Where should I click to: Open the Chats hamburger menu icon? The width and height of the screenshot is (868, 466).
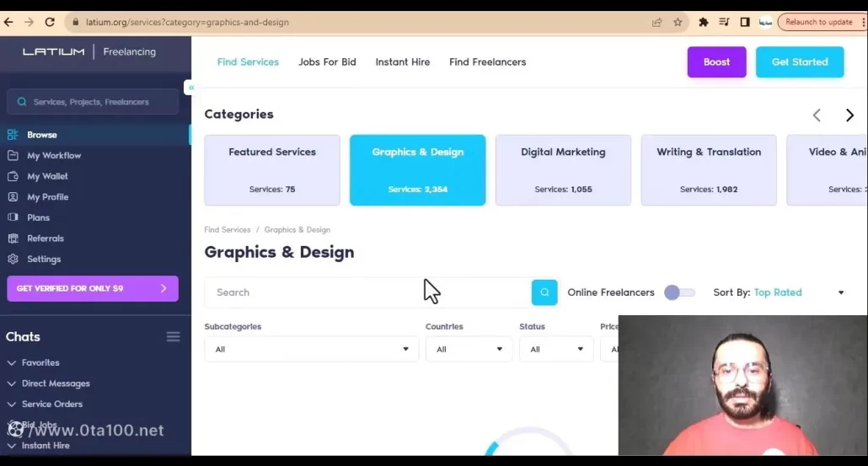(174, 336)
